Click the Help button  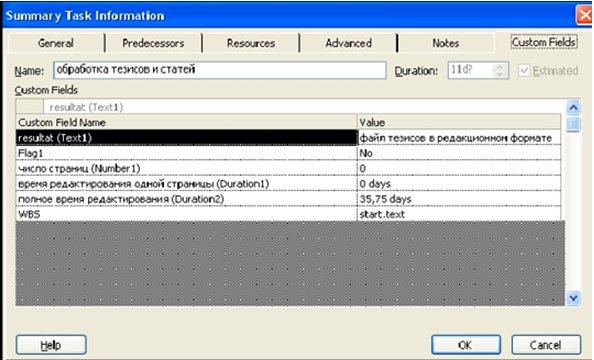point(51,345)
